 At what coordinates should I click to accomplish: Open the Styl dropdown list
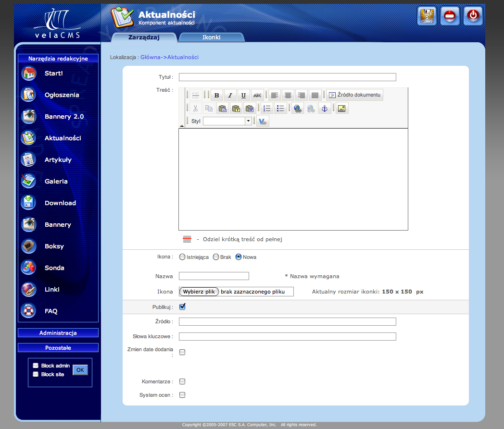[248, 121]
